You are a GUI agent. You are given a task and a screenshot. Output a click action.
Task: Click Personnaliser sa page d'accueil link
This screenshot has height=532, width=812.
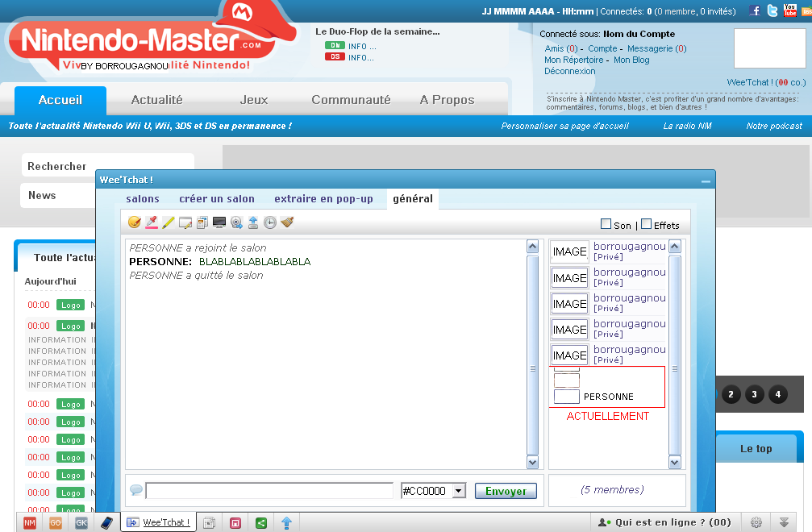[x=564, y=126]
